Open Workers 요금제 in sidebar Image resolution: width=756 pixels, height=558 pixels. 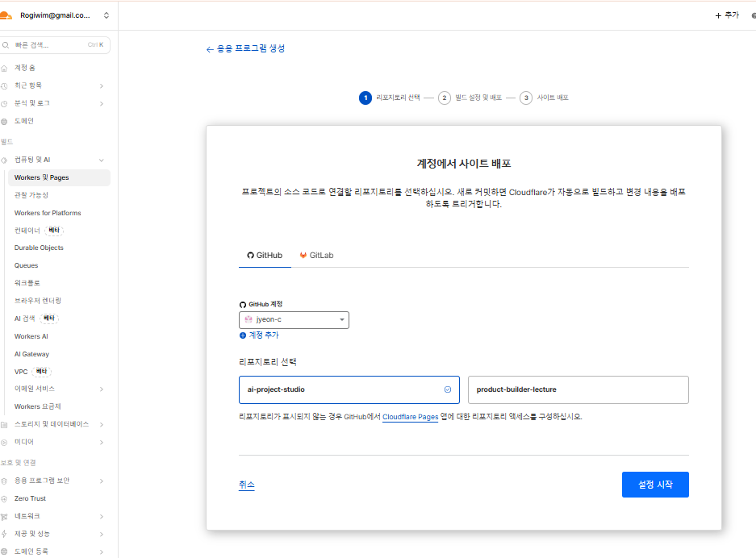click(38, 406)
